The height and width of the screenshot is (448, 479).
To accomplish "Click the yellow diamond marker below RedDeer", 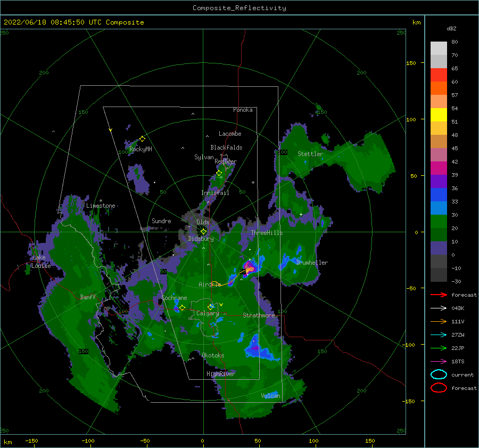I will click(x=219, y=173).
